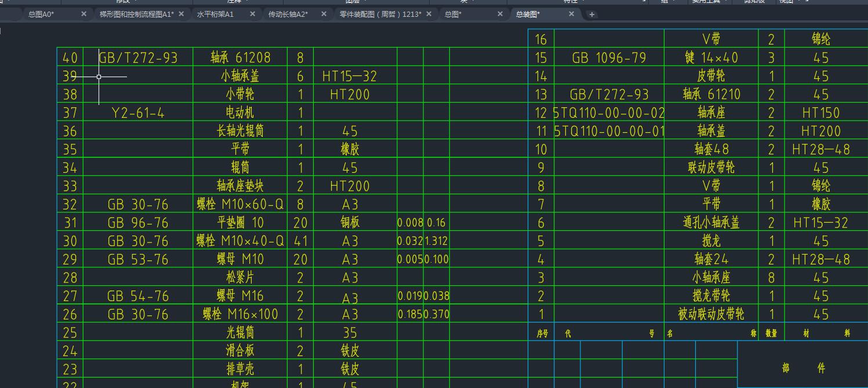Click the 被动联动皮带轮 text in row 1
This screenshot has width=868, height=388.
point(711,314)
